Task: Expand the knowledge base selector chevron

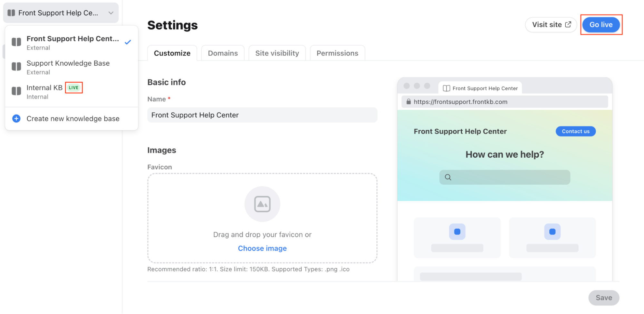Action: click(x=111, y=13)
